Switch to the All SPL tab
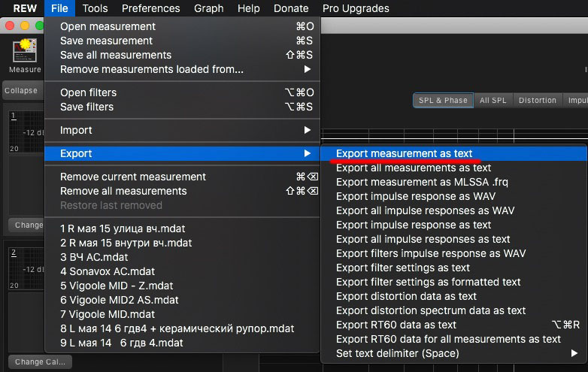Image resolution: width=588 pixels, height=372 pixels. click(x=493, y=100)
